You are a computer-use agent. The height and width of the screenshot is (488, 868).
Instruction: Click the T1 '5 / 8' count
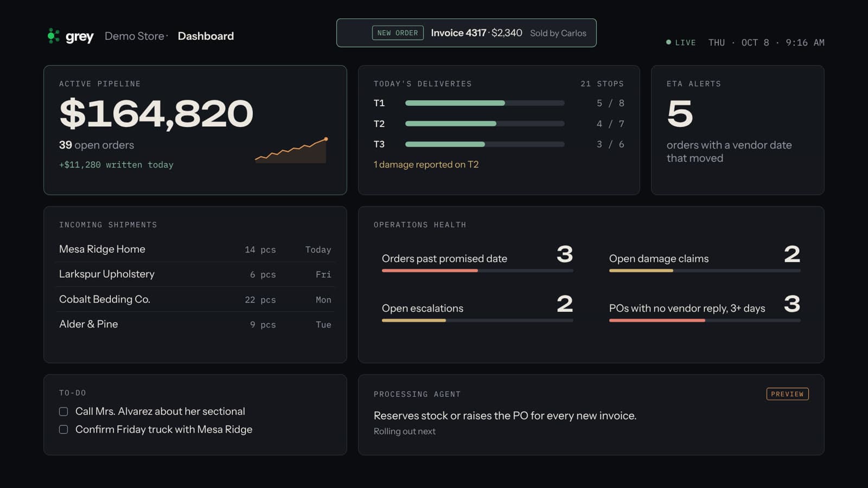tap(610, 103)
